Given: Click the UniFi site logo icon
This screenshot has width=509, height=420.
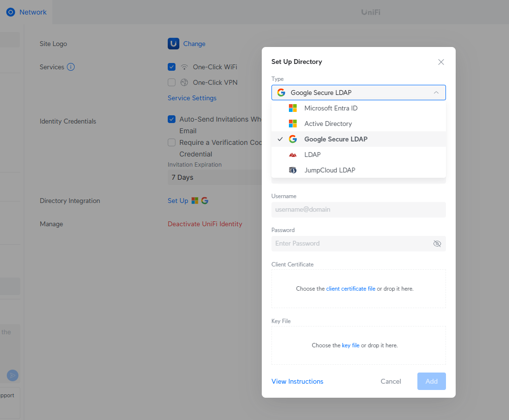Looking at the screenshot, I should pos(174,44).
